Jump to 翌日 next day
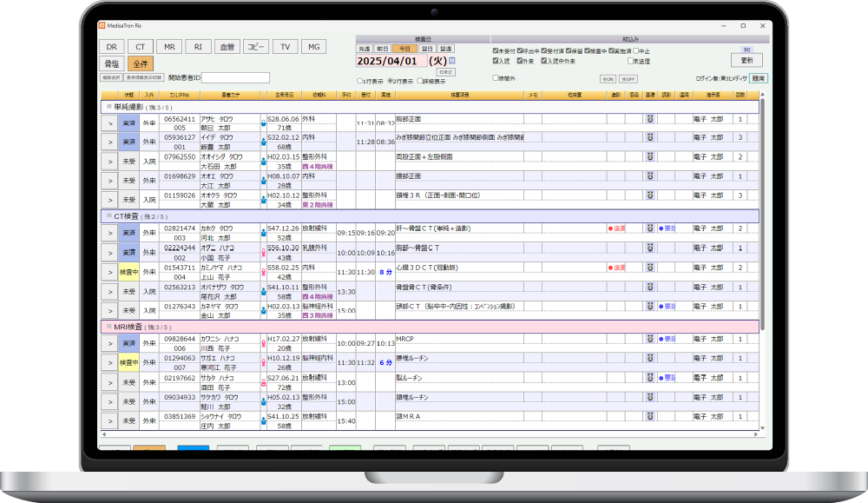The width and height of the screenshot is (868, 503). [427, 49]
